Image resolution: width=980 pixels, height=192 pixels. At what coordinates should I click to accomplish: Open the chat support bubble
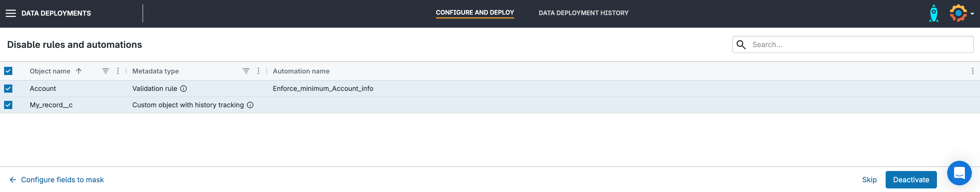click(x=959, y=173)
